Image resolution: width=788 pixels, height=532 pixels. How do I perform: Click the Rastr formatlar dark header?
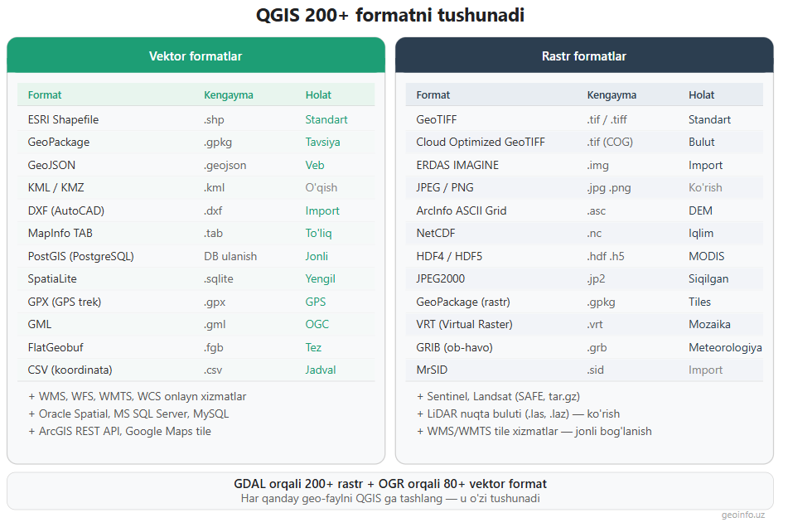coord(583,56)
